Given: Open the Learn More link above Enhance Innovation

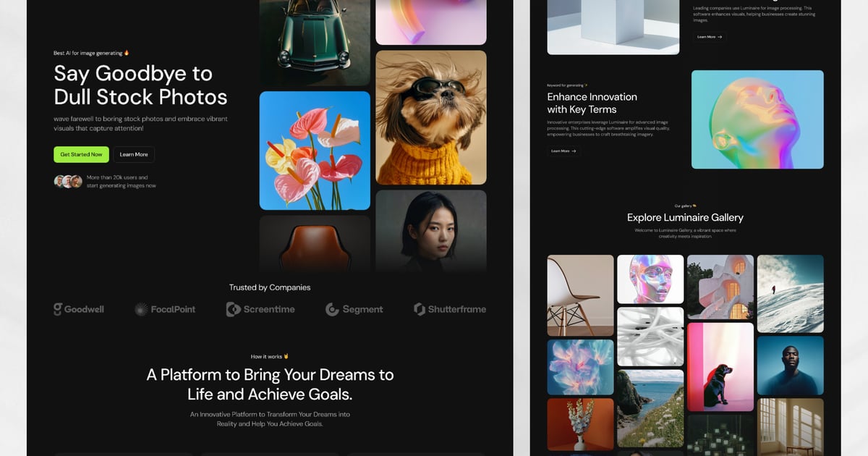Looking at the screenshot, I should click(x=710, y=37).
